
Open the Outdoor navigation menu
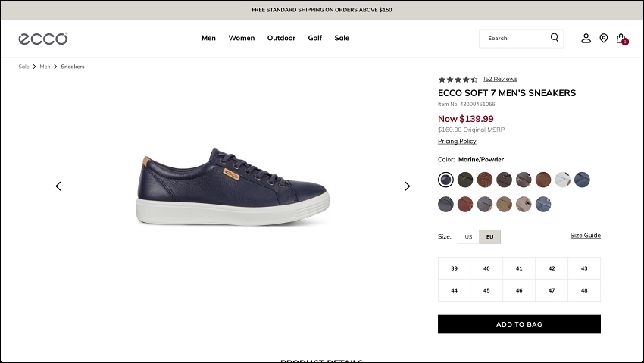pyautogui.click(x=281, y=38)
